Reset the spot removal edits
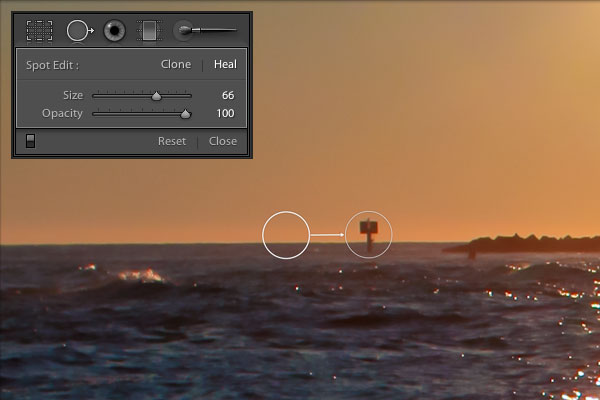Viewport: 600px width, 400px height. 172,141
